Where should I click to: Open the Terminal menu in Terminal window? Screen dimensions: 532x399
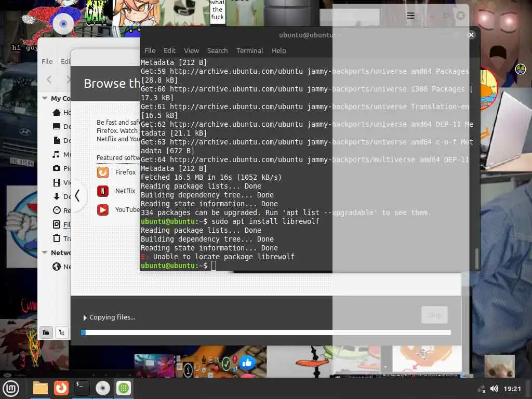tap(250, 50)
